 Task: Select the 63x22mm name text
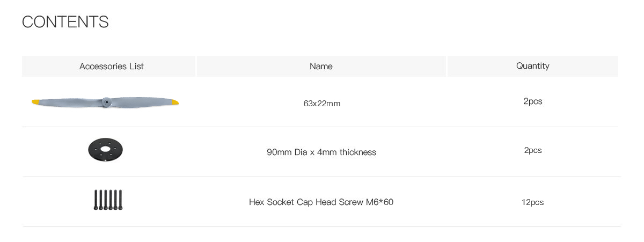321,103
